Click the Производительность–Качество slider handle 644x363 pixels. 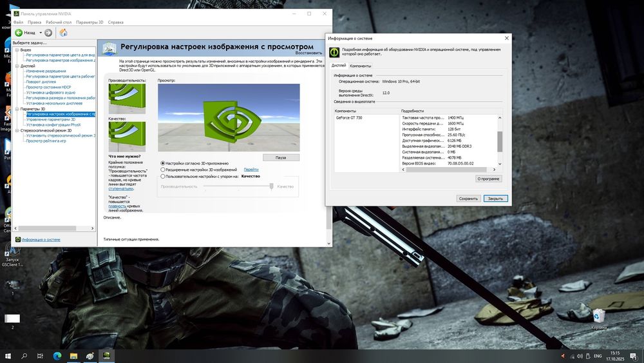(x=272, y=186)
